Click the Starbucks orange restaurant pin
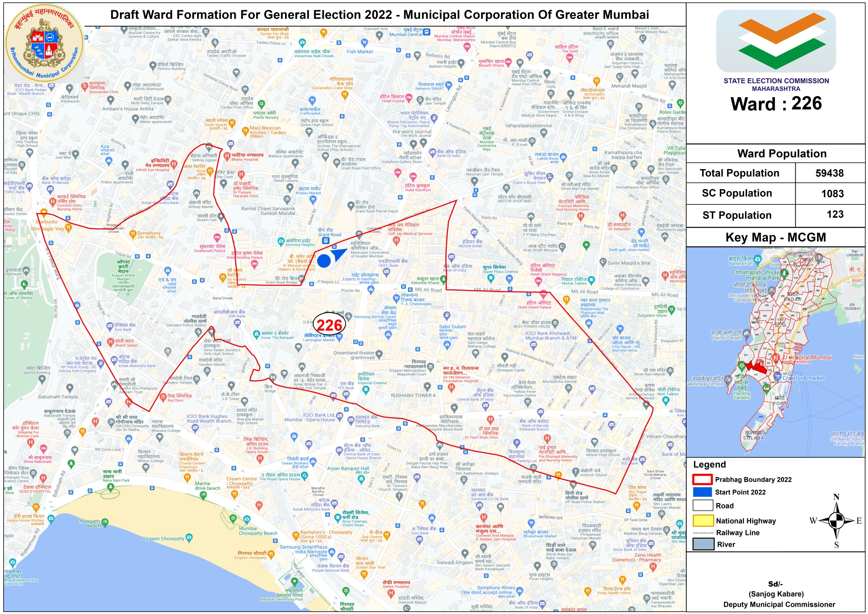Image resolution: width=868 pixels, height=614 pixels. tap(44, 213)
